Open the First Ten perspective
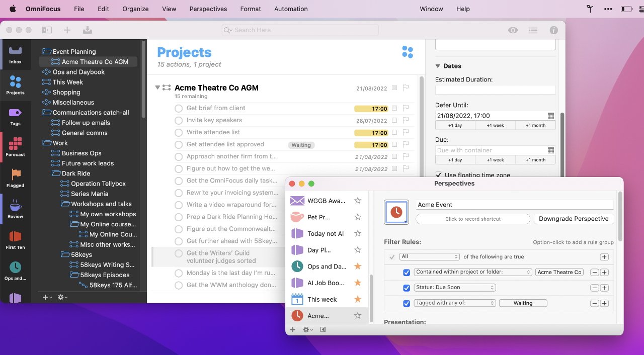This screenshot has height=355, width=644. pyautogui.click(x=15, y=240)
